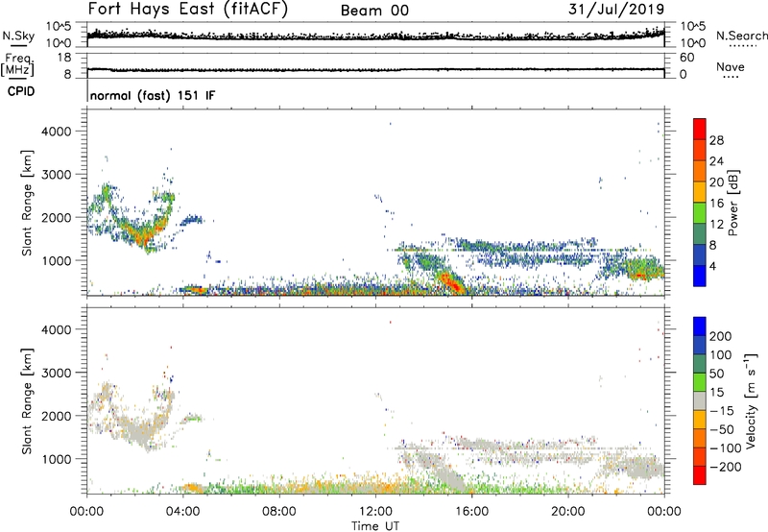This screenshot has height=532, width=768.
Task: Click the 'Power [dB]' color bar label
Action: (733, 203)
